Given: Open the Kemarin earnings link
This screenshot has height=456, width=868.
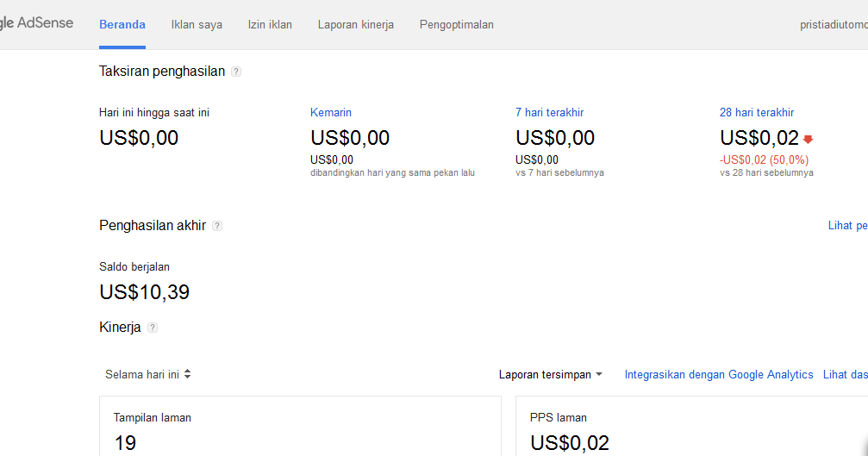Looking at the screenshot, I should point(330,112).
